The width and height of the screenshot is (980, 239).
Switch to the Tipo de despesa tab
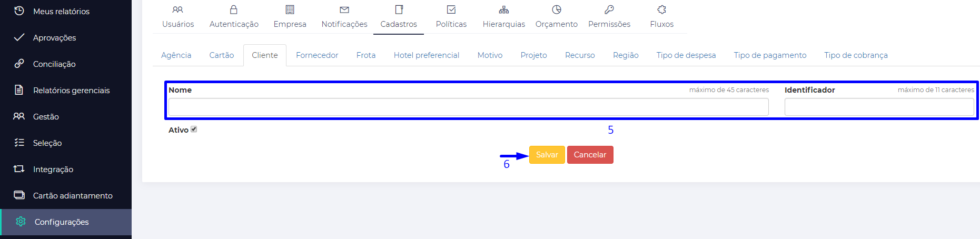click(x=686, y=55)
